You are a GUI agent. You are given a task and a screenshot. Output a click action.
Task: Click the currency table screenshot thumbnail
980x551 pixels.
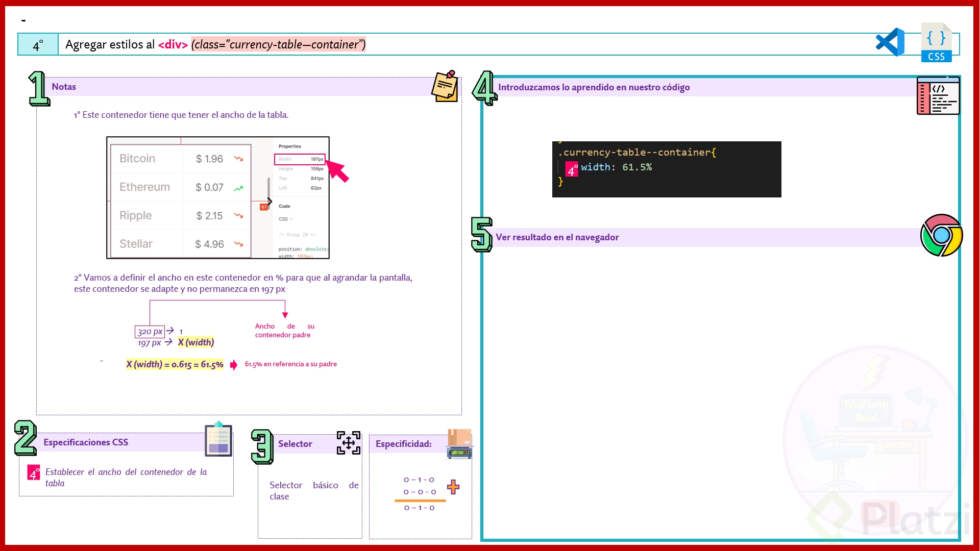pyautogui.click(x=218, y=197)
